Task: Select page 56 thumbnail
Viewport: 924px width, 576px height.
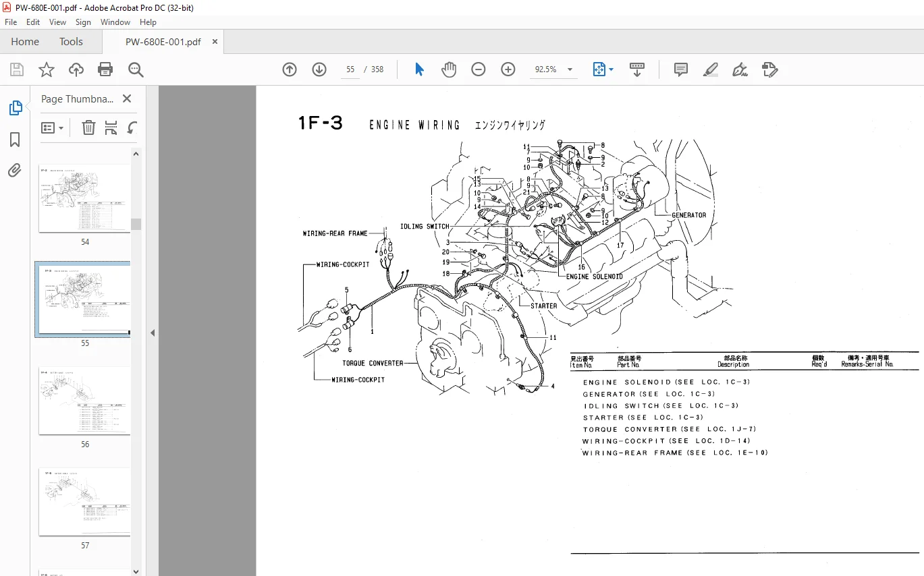Action: pyautogui.click(x=84, y=401)
